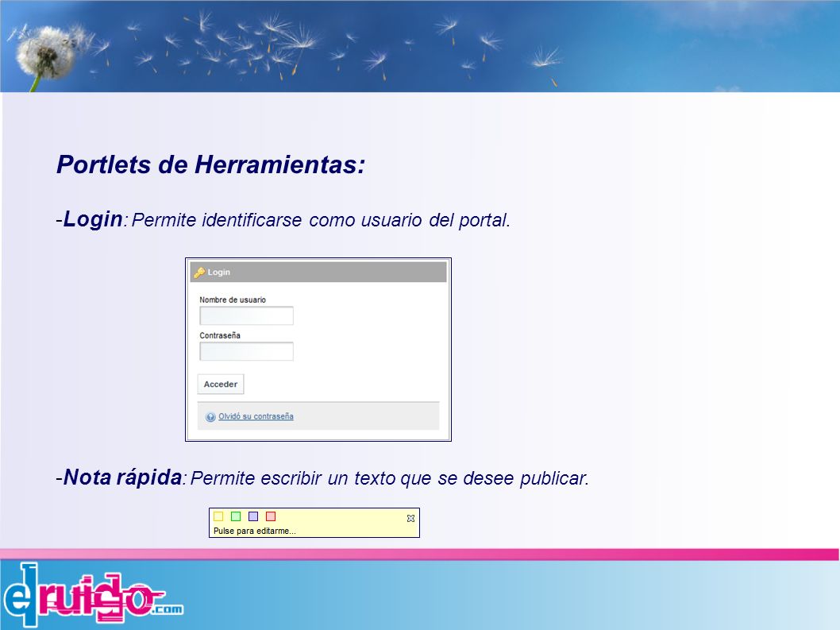Click the bold -Login description heading
This screenshot has height=630, width=840.
90,219
